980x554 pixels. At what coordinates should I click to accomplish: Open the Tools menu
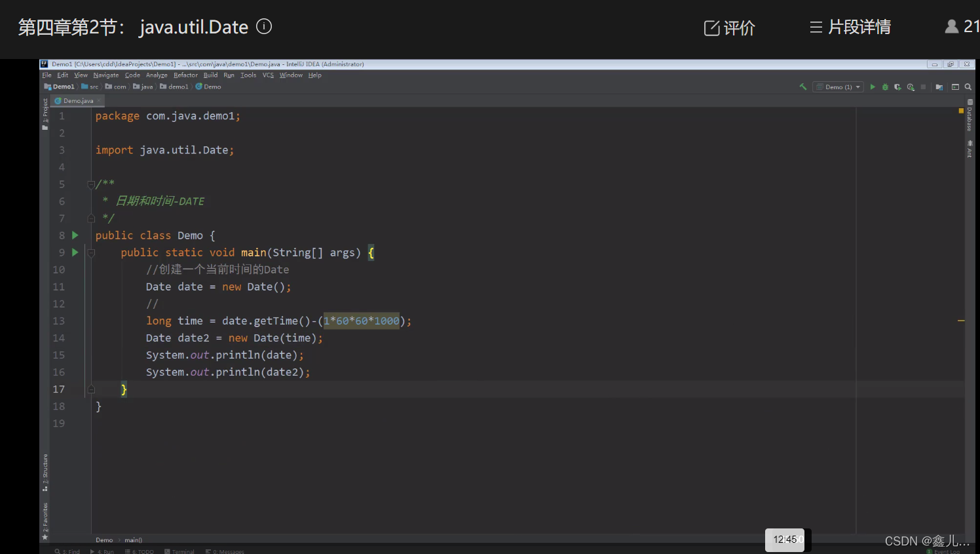tap(248, 75)
